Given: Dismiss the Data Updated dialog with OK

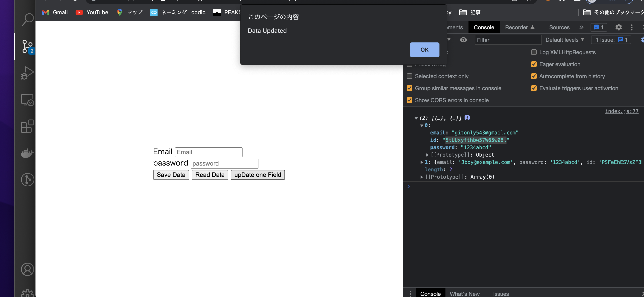Looking at the screenshot, I should [424, 50].
